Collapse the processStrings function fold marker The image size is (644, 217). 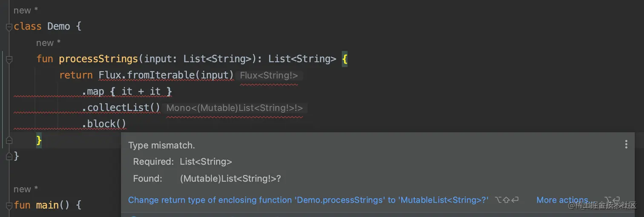click(x=9, y=59)
